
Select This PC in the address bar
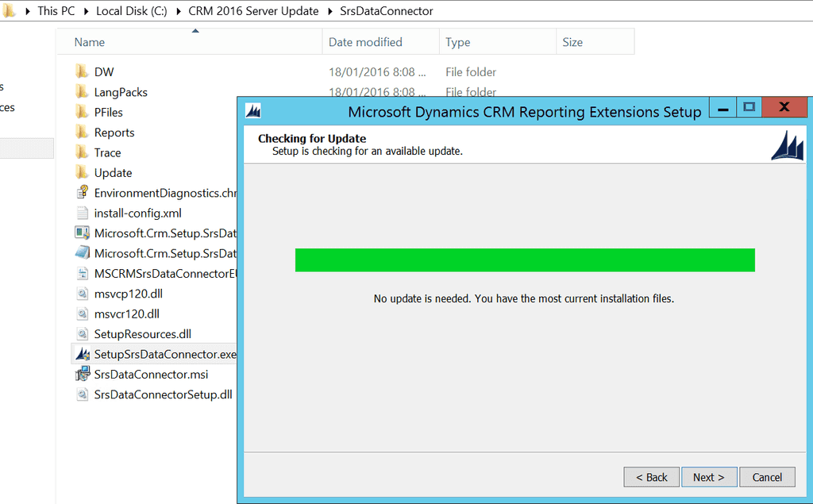click(56, 11)
